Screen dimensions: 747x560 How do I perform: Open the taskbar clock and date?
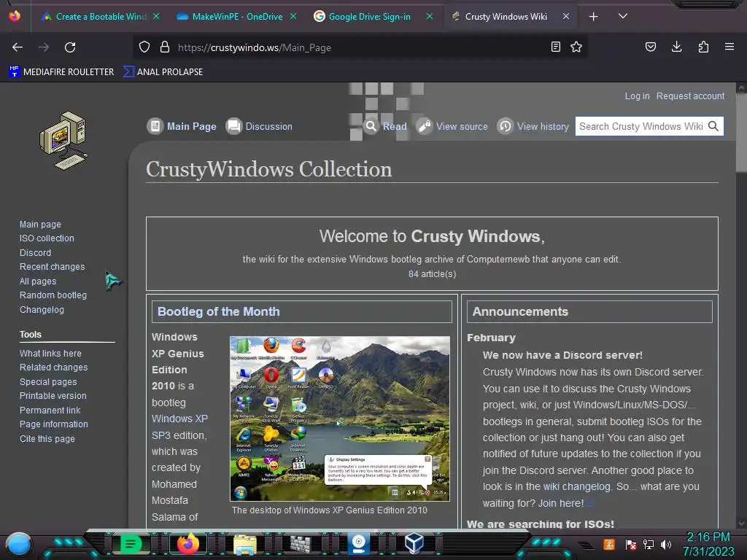(708, 544)
